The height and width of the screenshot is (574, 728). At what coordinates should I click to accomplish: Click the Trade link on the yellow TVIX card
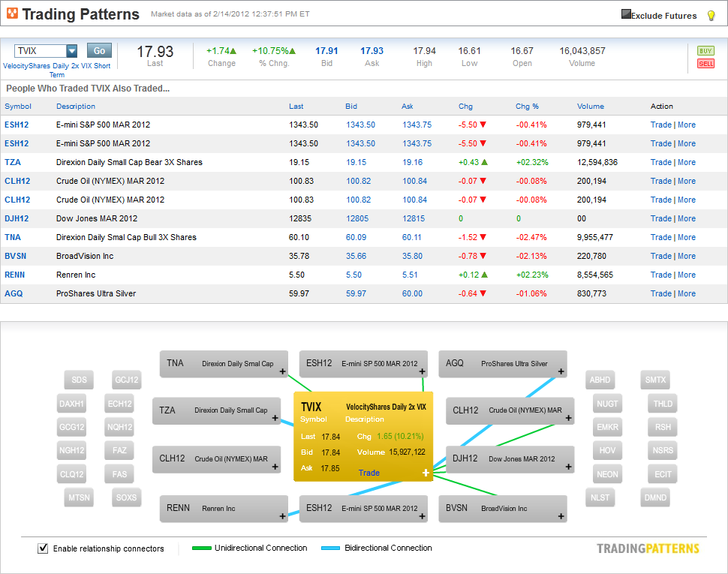369,473
